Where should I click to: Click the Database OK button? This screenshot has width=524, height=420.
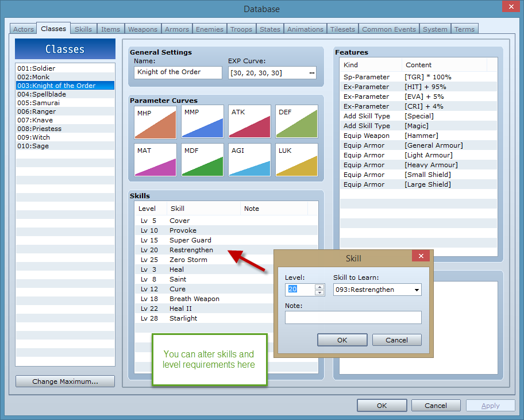point(382,406)
